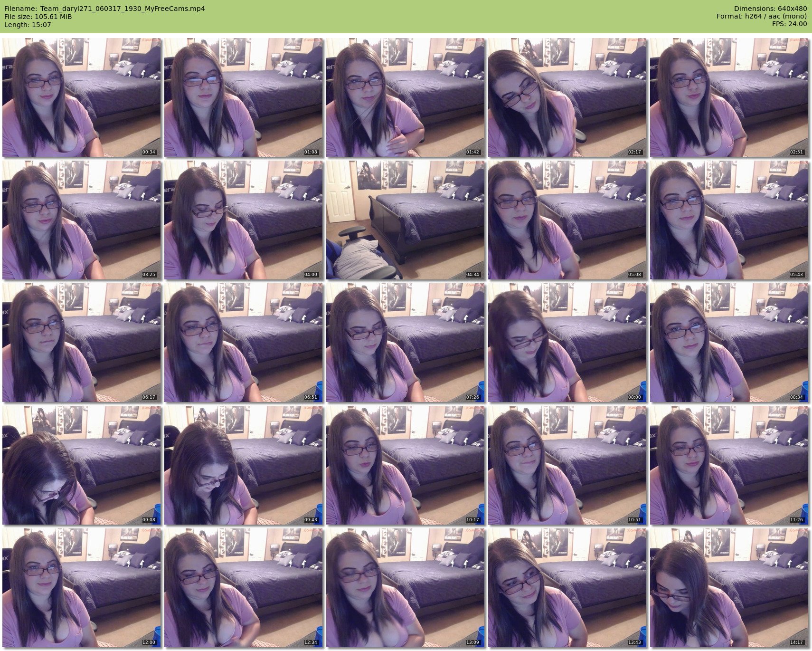
Task: Click the thumbnail timestamped 00:34
Action: (x=82, y=97)
